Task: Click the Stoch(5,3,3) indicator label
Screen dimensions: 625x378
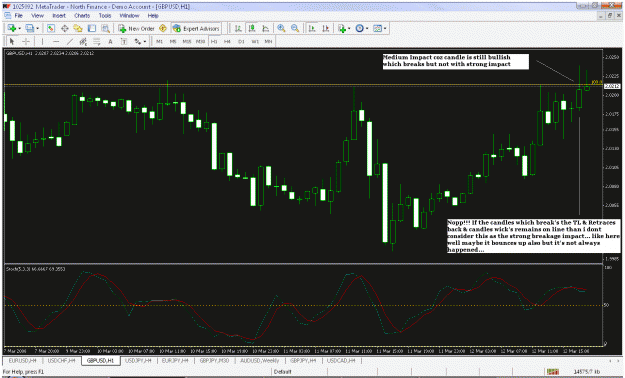Action: click(35, 269)
